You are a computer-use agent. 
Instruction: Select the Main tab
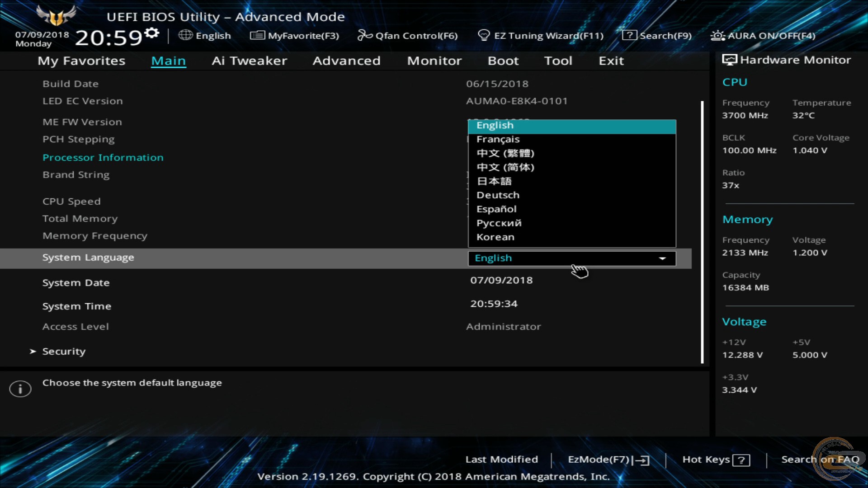(x=168, y=61)
